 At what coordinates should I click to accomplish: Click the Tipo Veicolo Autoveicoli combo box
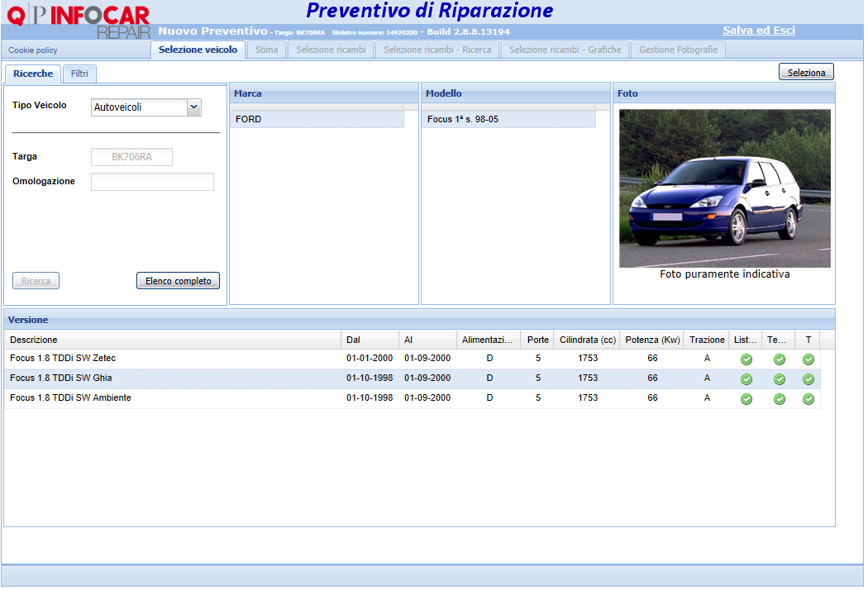pos(146,107)
